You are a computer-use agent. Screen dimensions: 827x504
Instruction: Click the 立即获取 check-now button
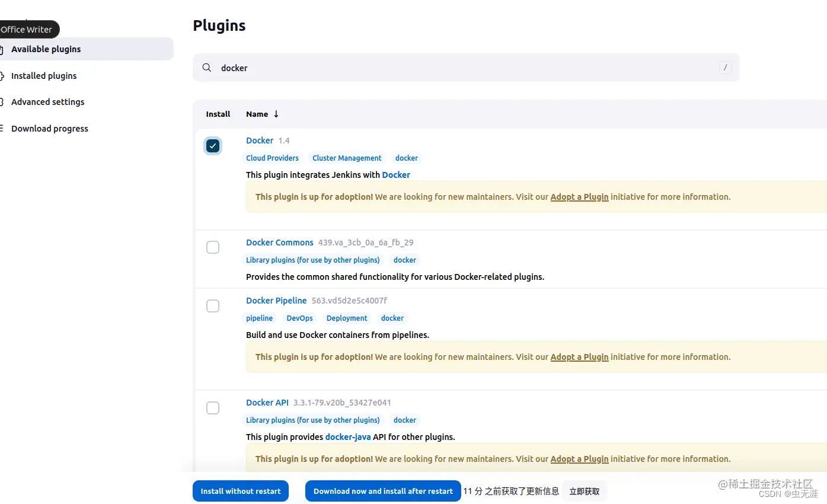click(585, 491)
